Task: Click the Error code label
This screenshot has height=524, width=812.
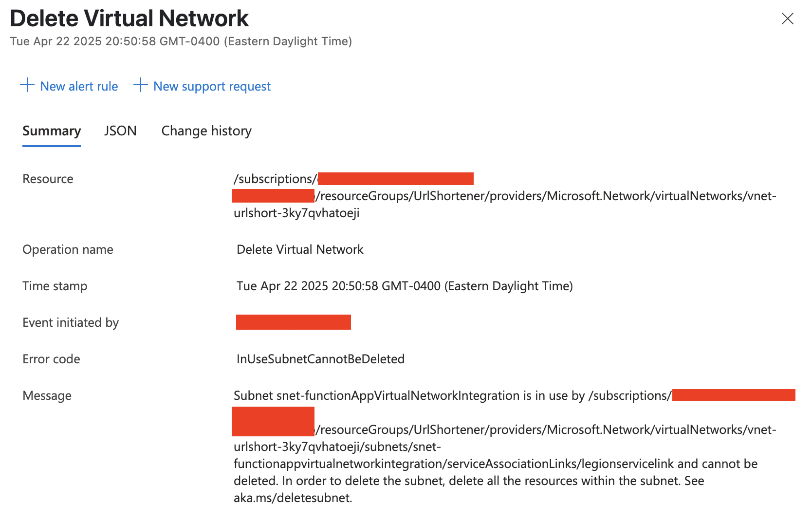Action: (51, 359)
